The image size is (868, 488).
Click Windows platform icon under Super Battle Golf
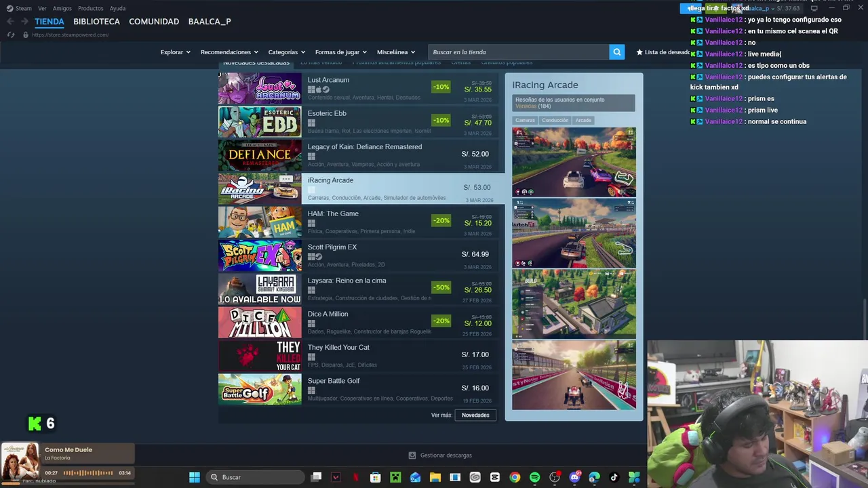[311, 390]
